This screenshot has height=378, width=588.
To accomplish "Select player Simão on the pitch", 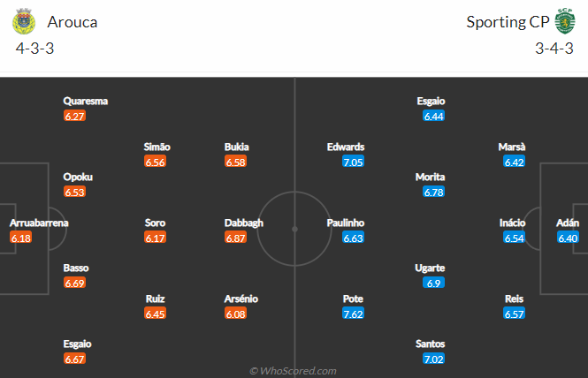I will coord(157,147).
